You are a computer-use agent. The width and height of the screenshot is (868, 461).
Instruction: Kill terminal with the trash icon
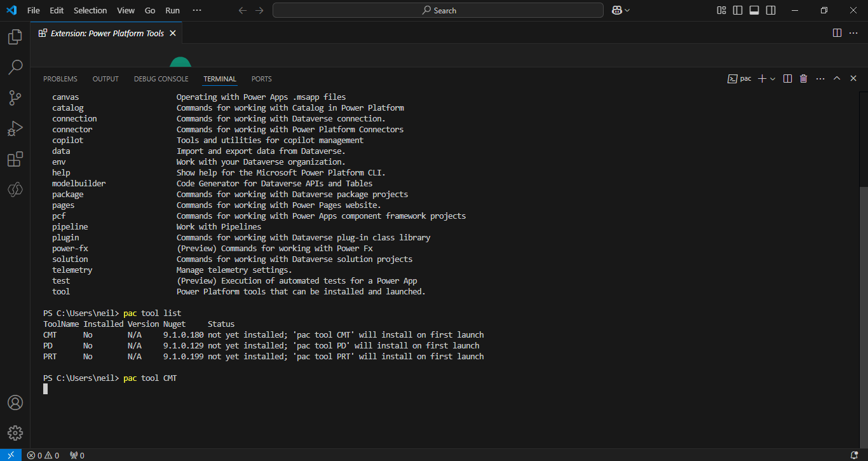(803, 79)
